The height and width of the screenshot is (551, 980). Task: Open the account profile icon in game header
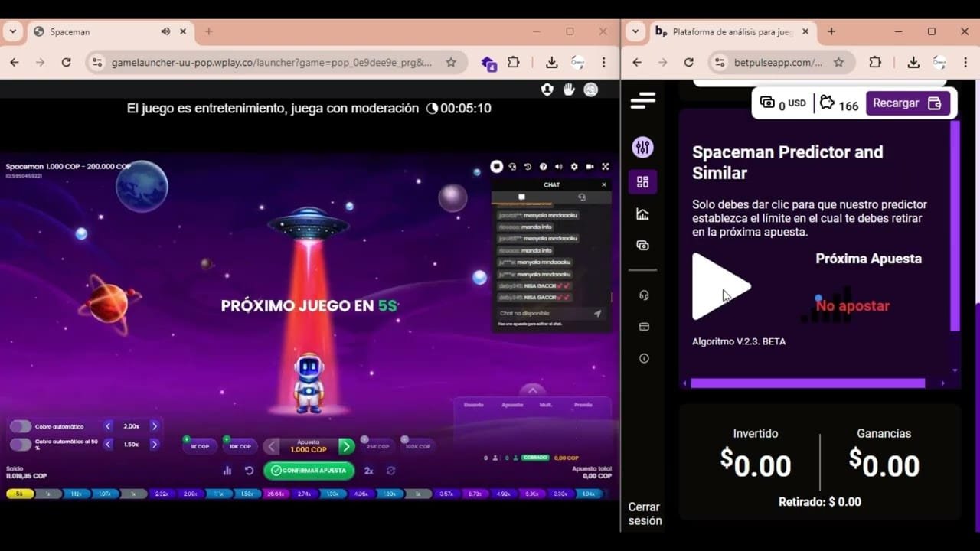point(547,90)
